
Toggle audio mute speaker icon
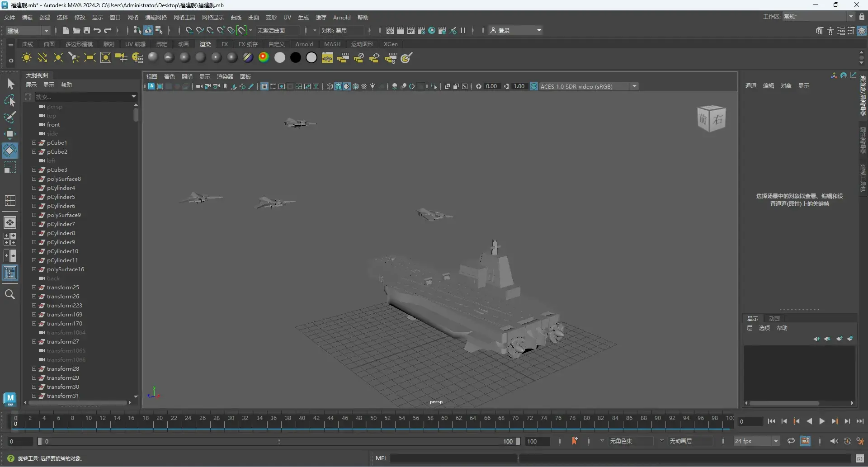click(x=834, y=441)
